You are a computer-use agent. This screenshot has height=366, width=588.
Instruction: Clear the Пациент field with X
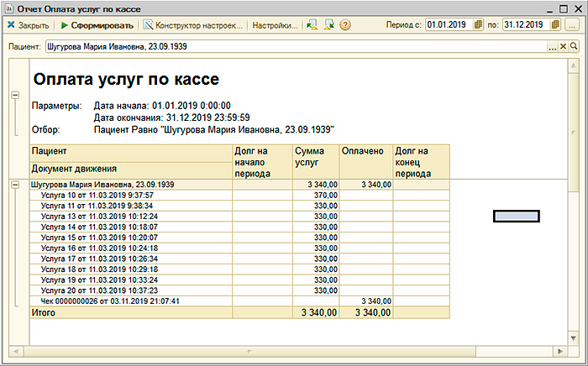[564, 47]
